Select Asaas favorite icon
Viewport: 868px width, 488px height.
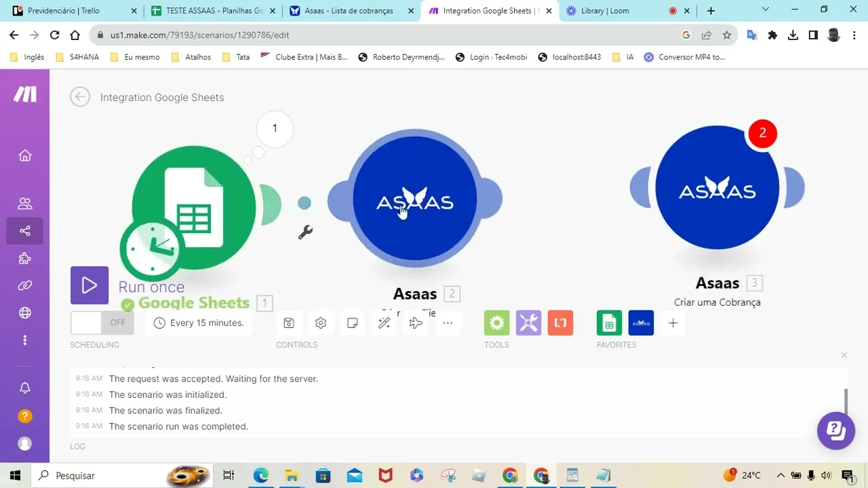click(x=641, y=323)
